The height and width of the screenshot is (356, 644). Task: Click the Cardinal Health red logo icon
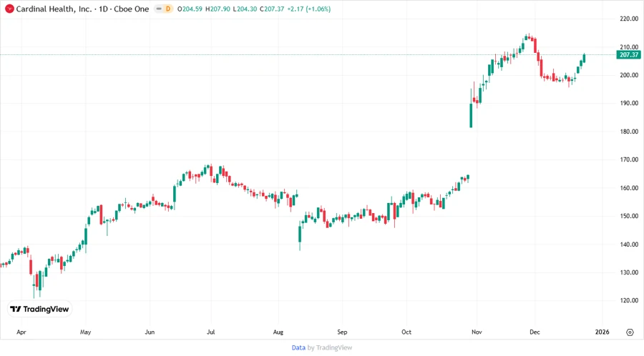point(9,9)
